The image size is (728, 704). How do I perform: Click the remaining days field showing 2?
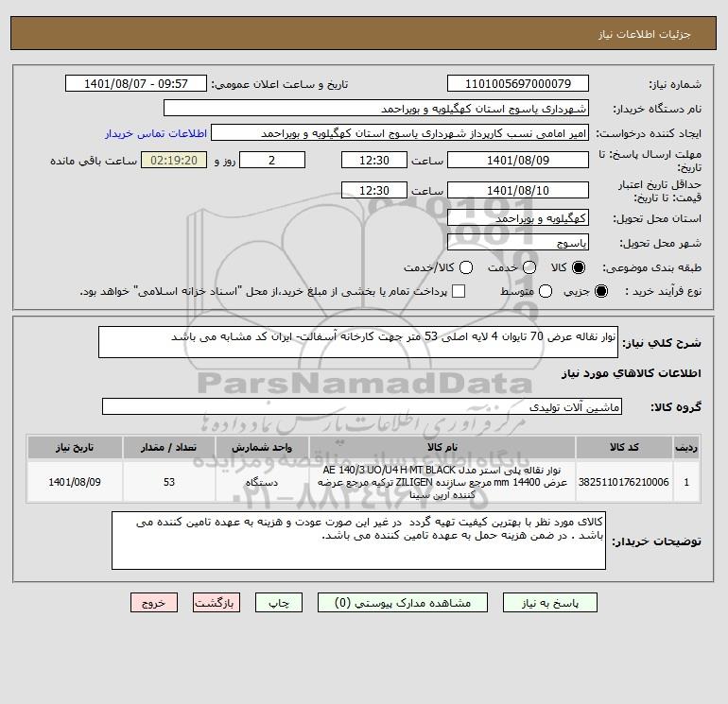coord(272,160)
